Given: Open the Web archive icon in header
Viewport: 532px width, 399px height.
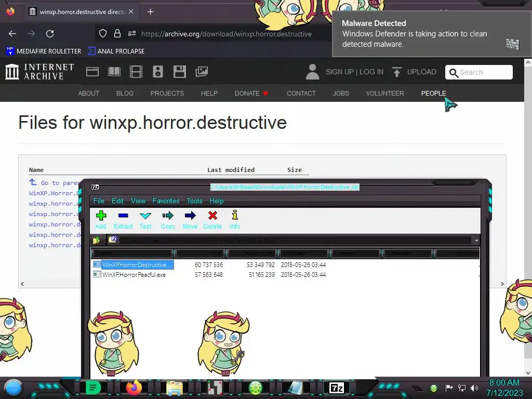Looking at the screenshot, I should pyautogui.click(x=92, y=72).
